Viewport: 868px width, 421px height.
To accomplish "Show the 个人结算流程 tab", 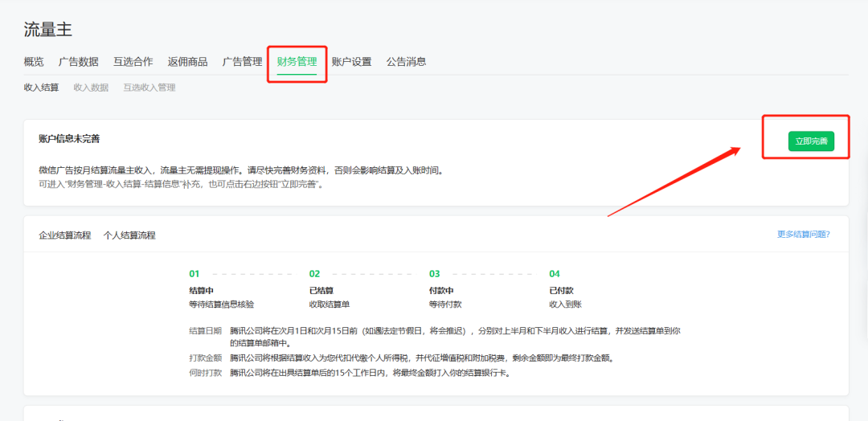I will pos(129,235).
